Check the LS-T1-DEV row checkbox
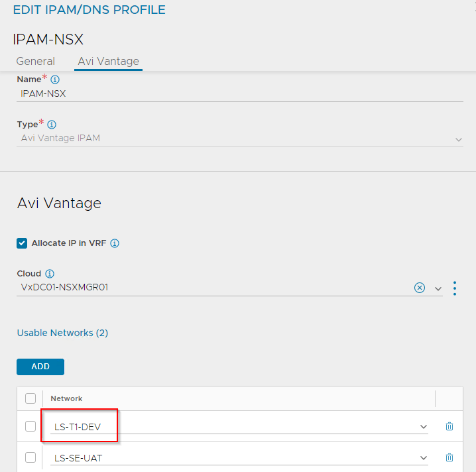Image resolution: width=476 pixels, height=472 pixels. point(30,426)
